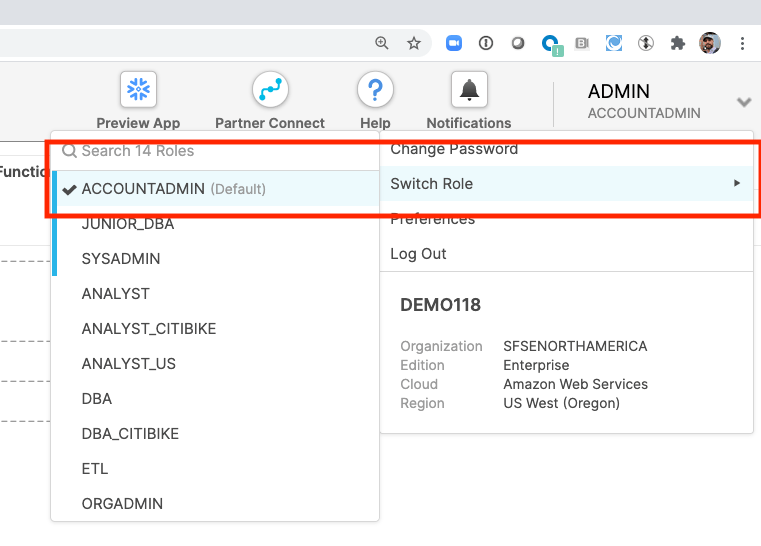Select the JUNIOR_DBA role
Image resolution: width=761 pixels, height=546 pixels.
coord(128,224)
